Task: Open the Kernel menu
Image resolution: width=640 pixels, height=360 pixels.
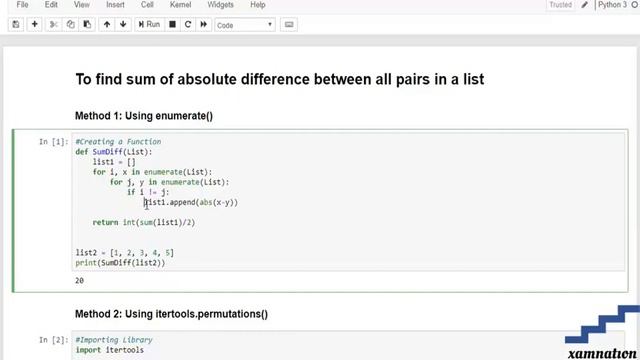Action: click(180, 5)
